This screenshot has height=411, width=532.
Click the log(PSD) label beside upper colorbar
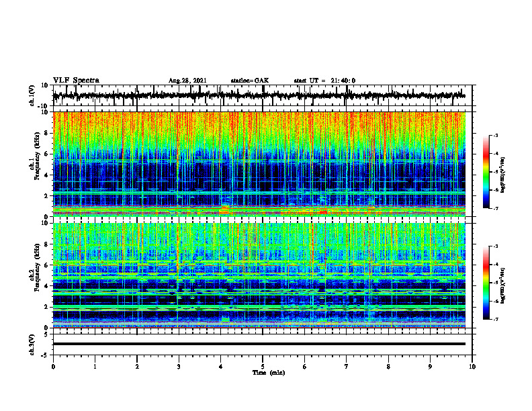point(503,175)
